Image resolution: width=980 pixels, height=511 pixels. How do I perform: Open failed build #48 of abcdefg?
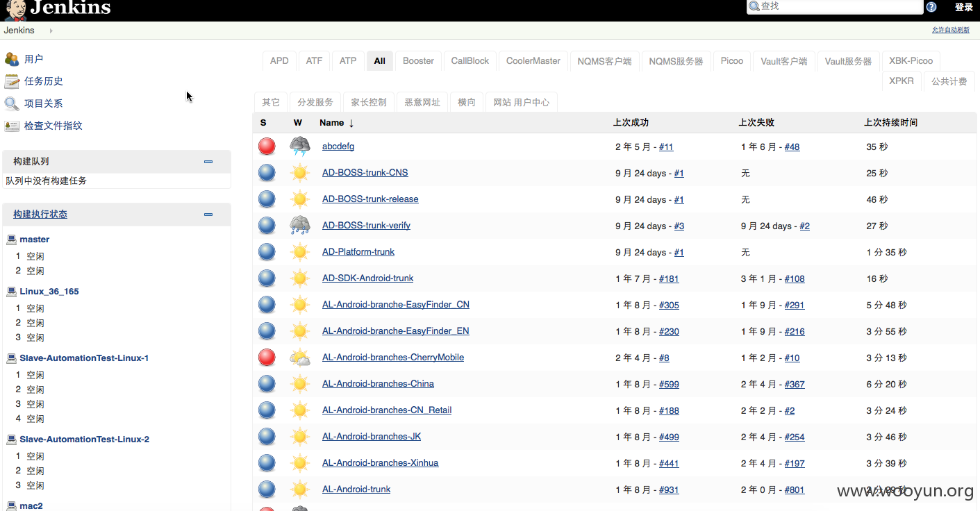(x=792, y=146)
